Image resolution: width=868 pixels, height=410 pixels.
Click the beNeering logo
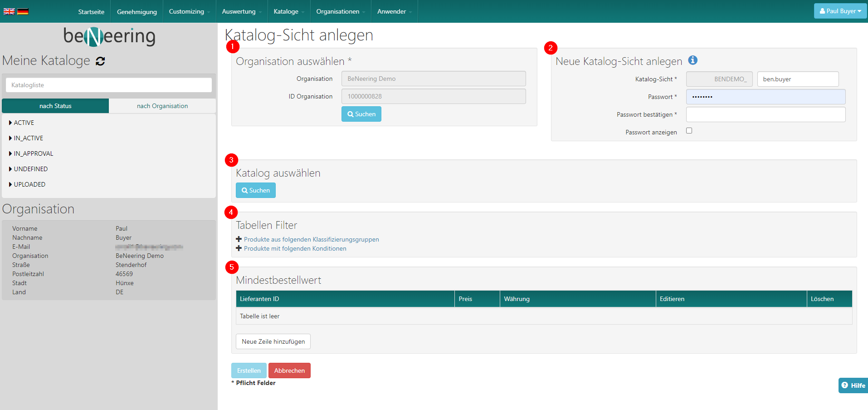109,36
